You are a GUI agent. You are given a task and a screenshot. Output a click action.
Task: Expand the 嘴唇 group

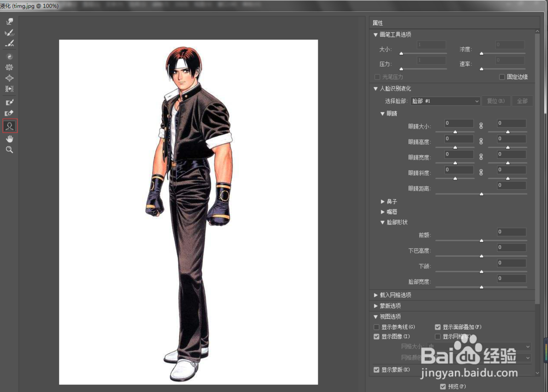pyautogui.click(x=383, y=212)
